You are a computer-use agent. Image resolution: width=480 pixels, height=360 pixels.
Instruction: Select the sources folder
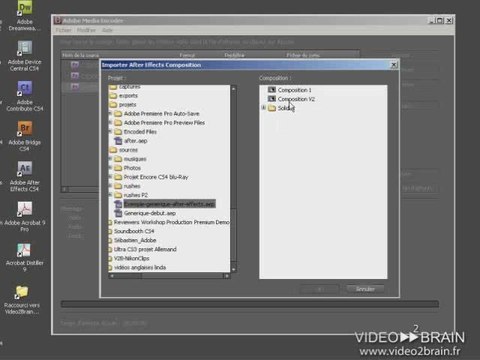click(x=128, y=150)
